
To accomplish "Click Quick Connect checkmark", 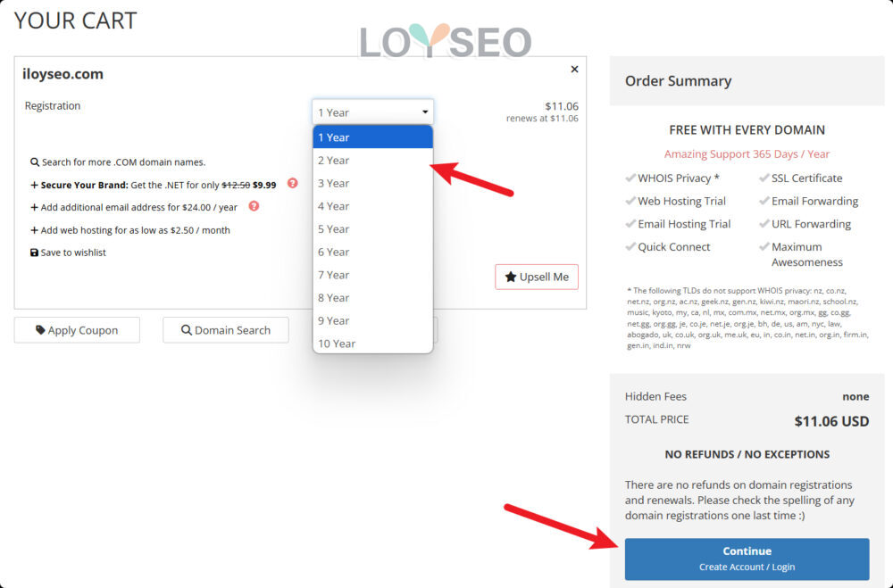I will tap(630, 246).
